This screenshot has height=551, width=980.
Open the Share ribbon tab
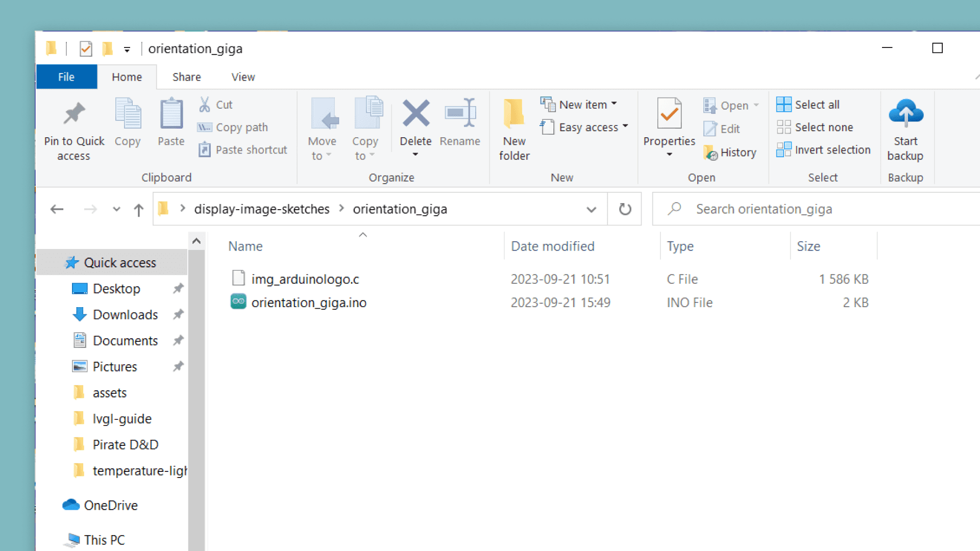186,77
